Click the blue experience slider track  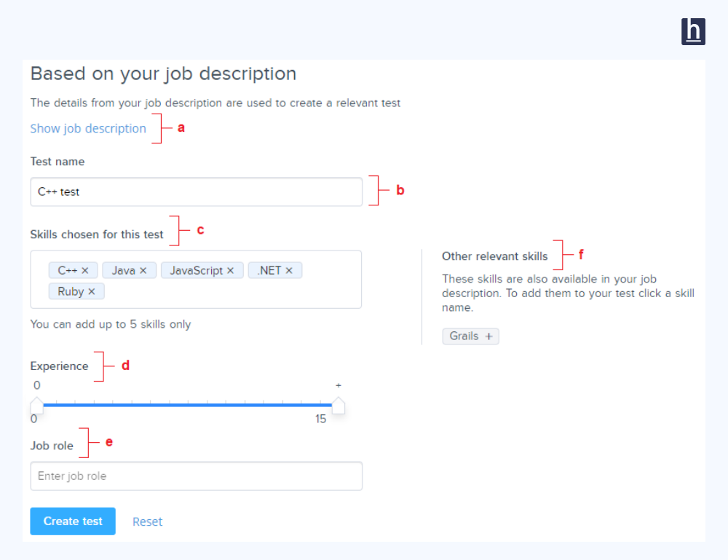pos(188,406)
